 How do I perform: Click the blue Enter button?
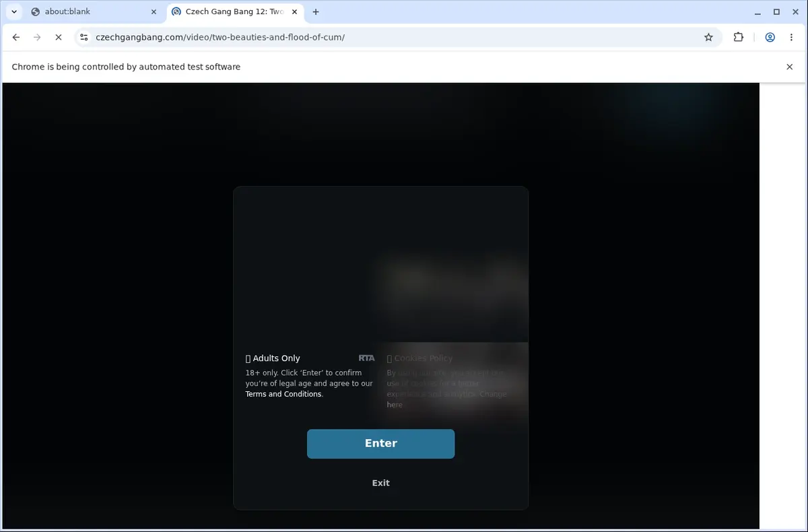[380, 444]
